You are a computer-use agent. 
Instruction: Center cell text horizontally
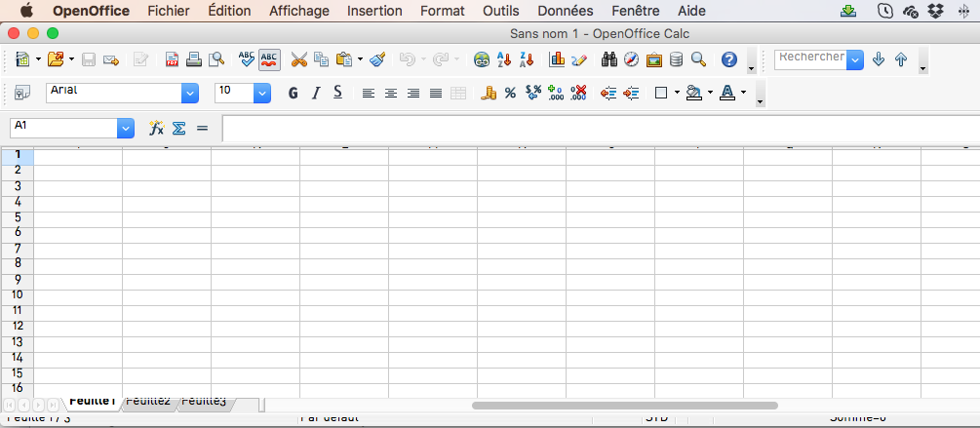(391, 93)
